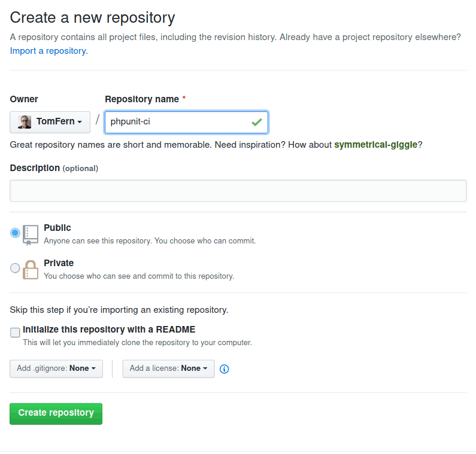The image size is (476, 454).
Task: Click the TomFern avatar picture
Action: [x=25, y=122]
